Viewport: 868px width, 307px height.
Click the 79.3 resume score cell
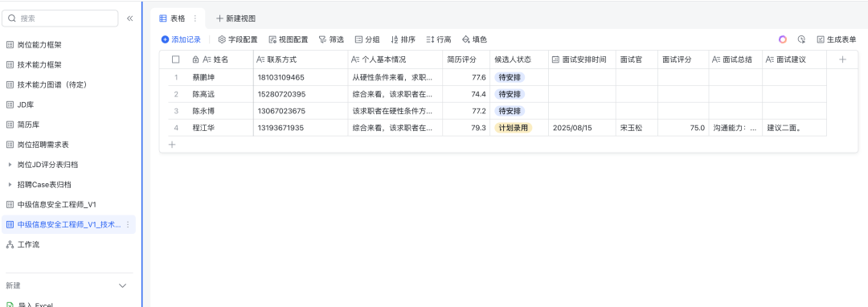[x=466, y=128]
